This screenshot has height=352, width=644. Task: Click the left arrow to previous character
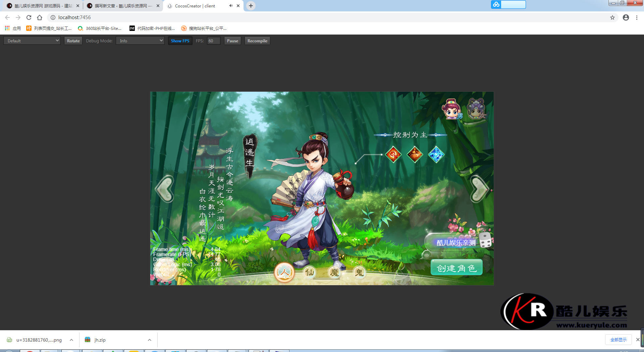[164, 189]
